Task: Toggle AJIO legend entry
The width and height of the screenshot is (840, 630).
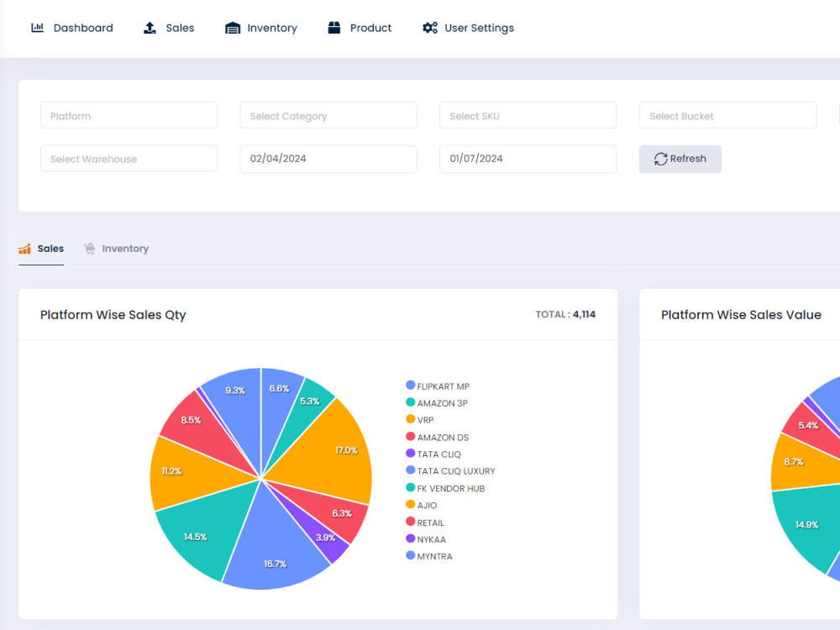Action: pyautogui.click(x=422, y=505)
